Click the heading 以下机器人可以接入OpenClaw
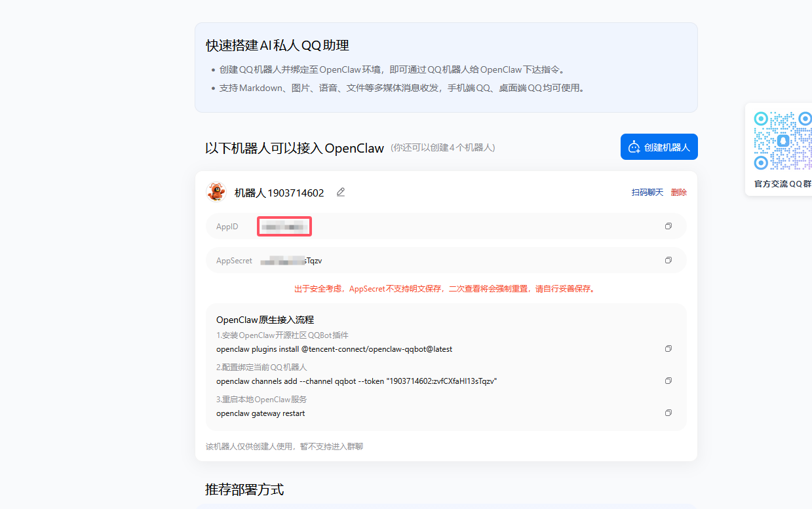The width and height of the screenshot is (812, 509). click(x=294, y=148)
